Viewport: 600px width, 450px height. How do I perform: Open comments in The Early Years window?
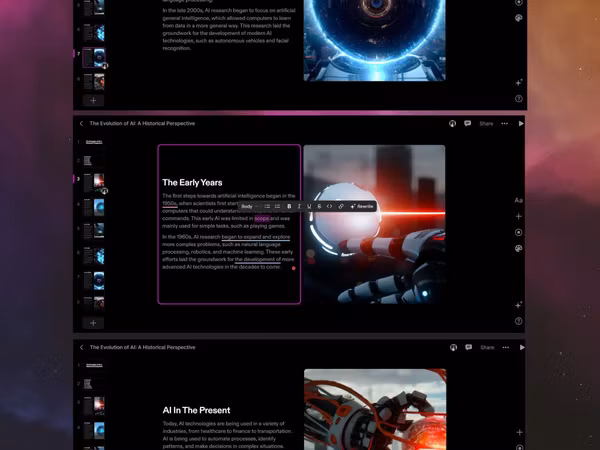pos(468,123)
